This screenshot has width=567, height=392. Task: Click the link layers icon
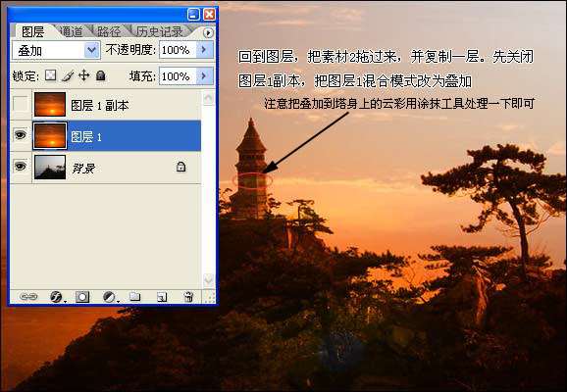[27, 297]
